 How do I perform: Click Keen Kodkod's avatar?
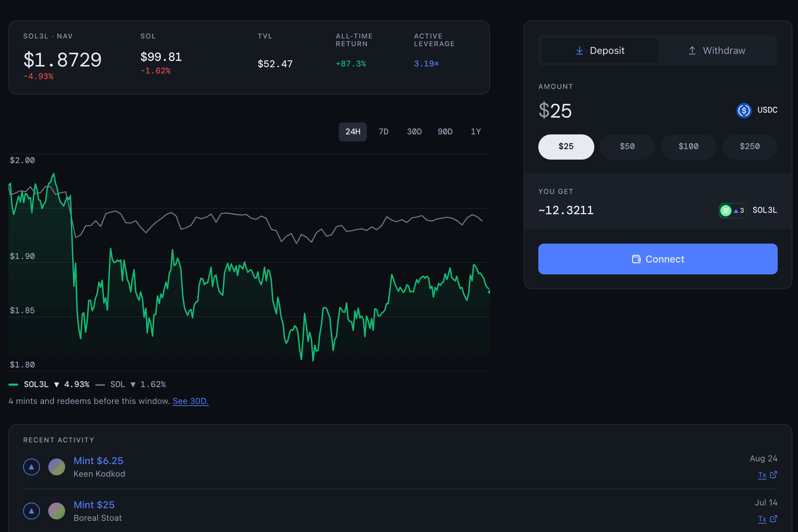57,467
